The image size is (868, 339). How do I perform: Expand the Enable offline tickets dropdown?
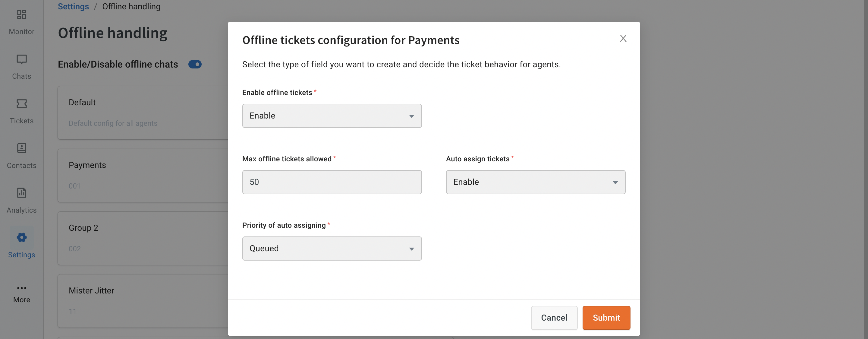(332, 116)
